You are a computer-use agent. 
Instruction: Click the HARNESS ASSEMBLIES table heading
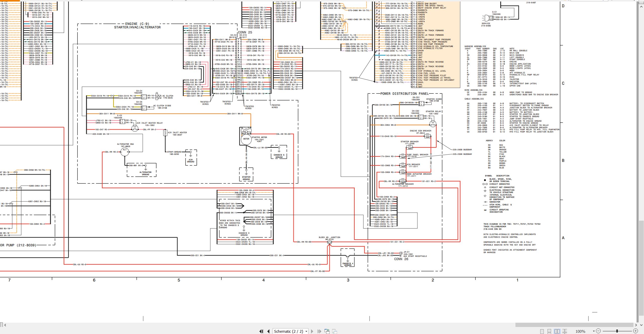click(475, 46)
